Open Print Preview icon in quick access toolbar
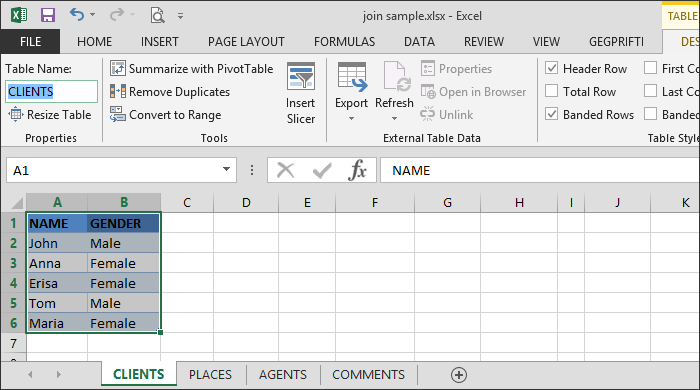Screen dimensions: 700x390 [157, 16]
